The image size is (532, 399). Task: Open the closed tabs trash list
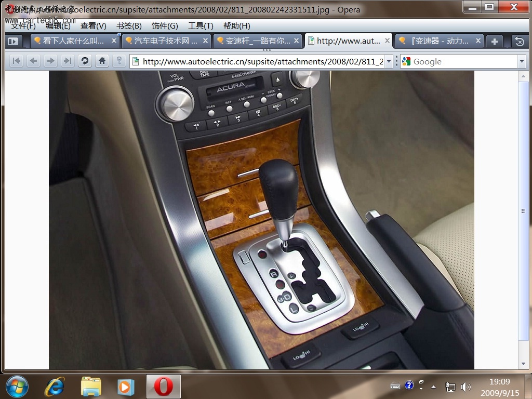(520, 42)
